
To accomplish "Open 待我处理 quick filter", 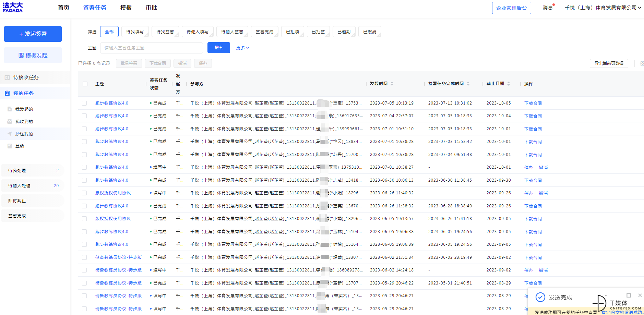I will pos(33,170).
